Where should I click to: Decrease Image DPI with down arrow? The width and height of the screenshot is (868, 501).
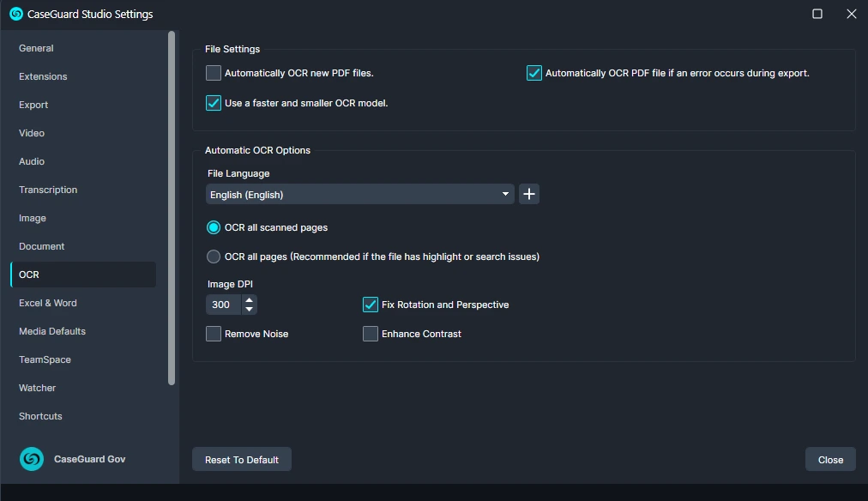(x=249, y=309)
